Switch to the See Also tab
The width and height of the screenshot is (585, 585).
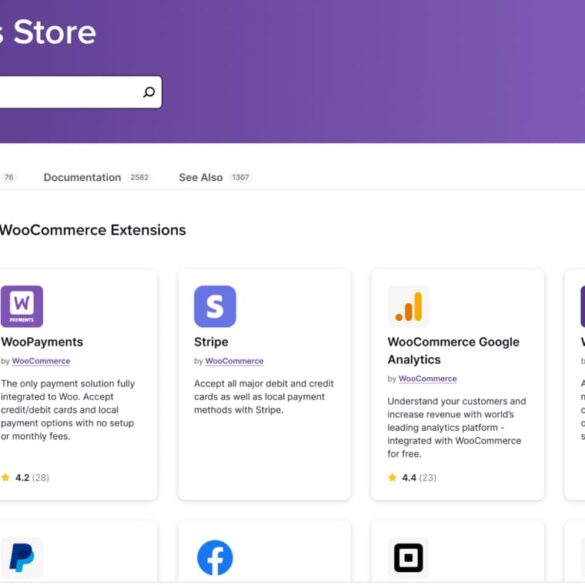point(201,177)
